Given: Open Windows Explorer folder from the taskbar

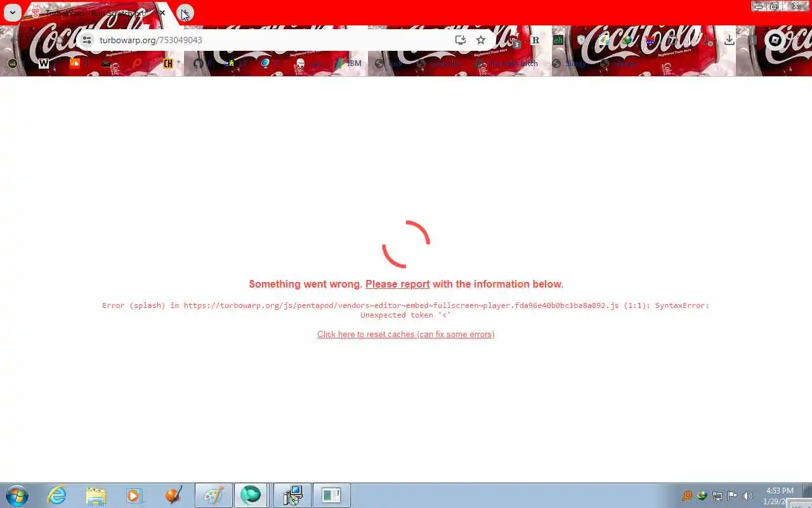Looking at the screenshot, I should click(x=96, y=495).
